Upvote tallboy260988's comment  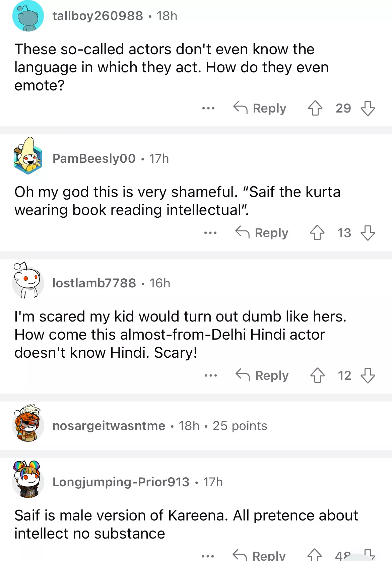click(x=315, y=108)
